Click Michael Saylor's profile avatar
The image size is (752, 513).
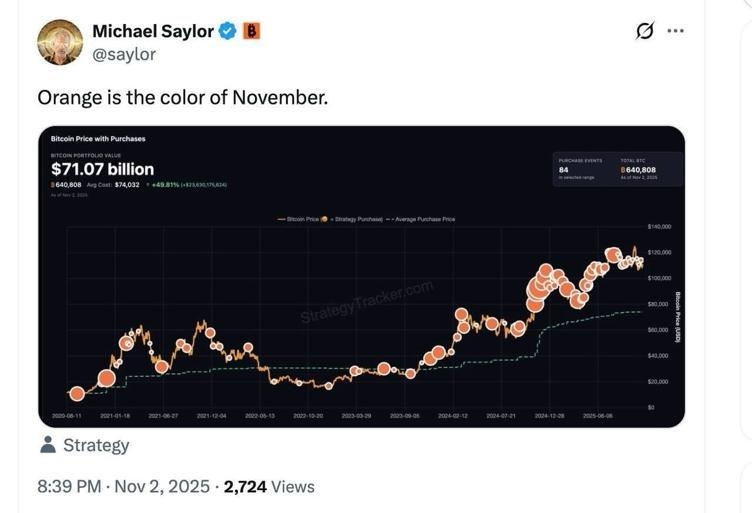60,41
